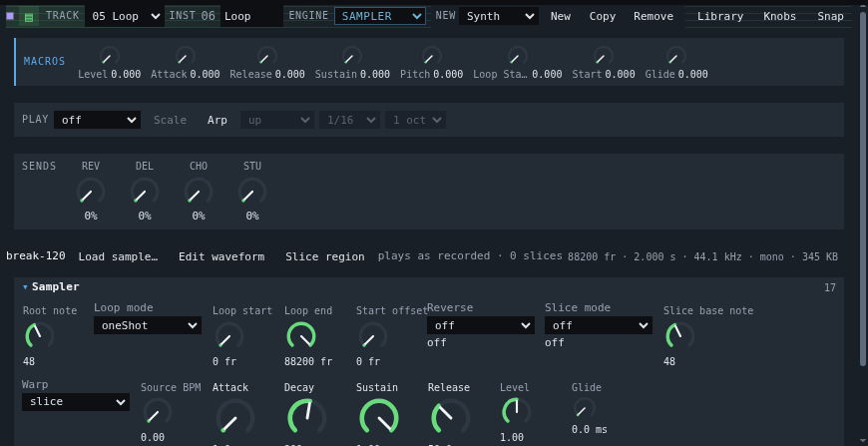Open the arp rate dropdown showing 1/16

[x=349, y=120]
